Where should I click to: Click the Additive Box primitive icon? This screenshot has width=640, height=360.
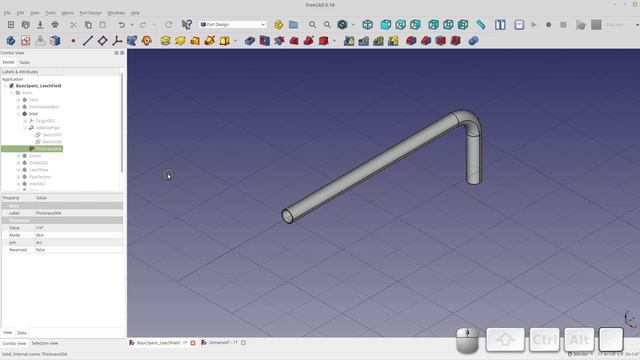[224, 40]
